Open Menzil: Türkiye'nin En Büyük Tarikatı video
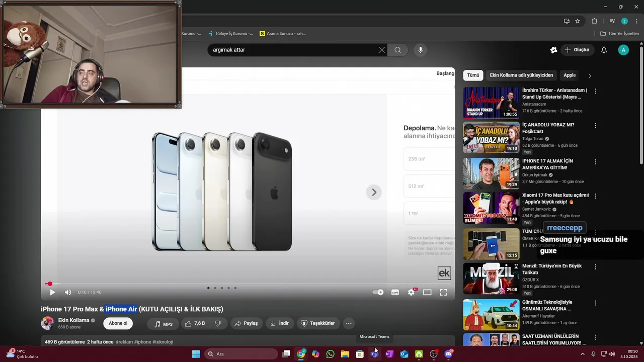This screenshot has width=644, height=362. coord(491,278)
